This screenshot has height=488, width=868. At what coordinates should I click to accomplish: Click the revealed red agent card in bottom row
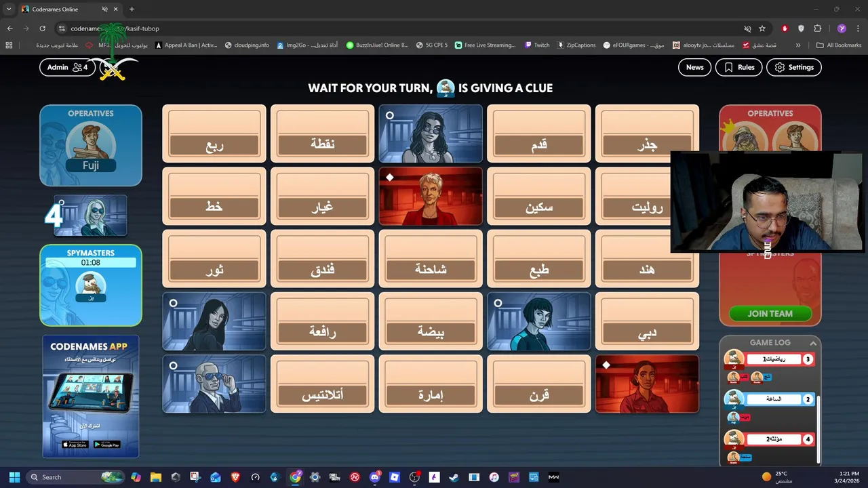pyautogui.click(x=647, y=384)
